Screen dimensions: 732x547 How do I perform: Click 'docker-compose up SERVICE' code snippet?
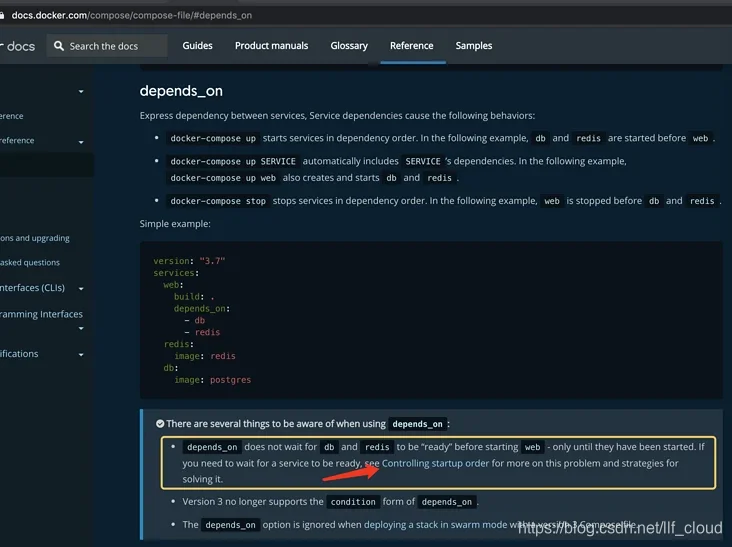233,161
